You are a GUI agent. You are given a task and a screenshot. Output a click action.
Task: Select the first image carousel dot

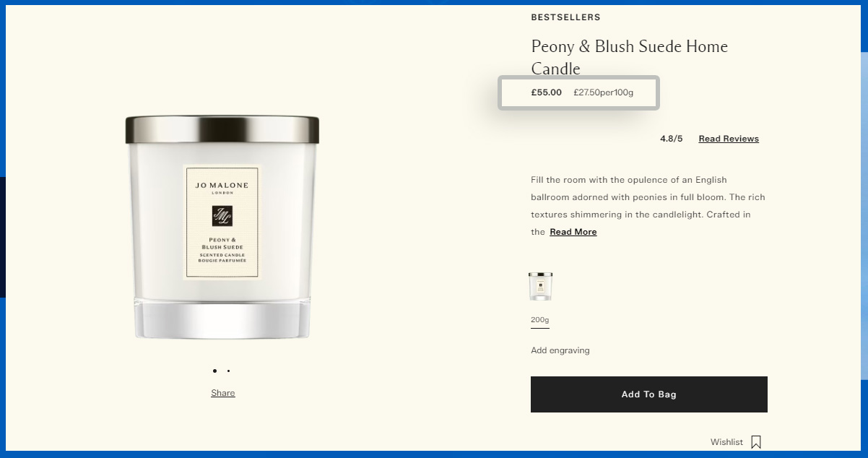[x=214, y=371]
